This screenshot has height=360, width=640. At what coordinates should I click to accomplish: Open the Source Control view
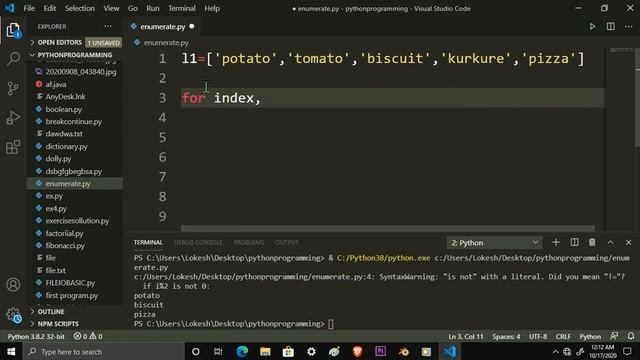point(13,88)
